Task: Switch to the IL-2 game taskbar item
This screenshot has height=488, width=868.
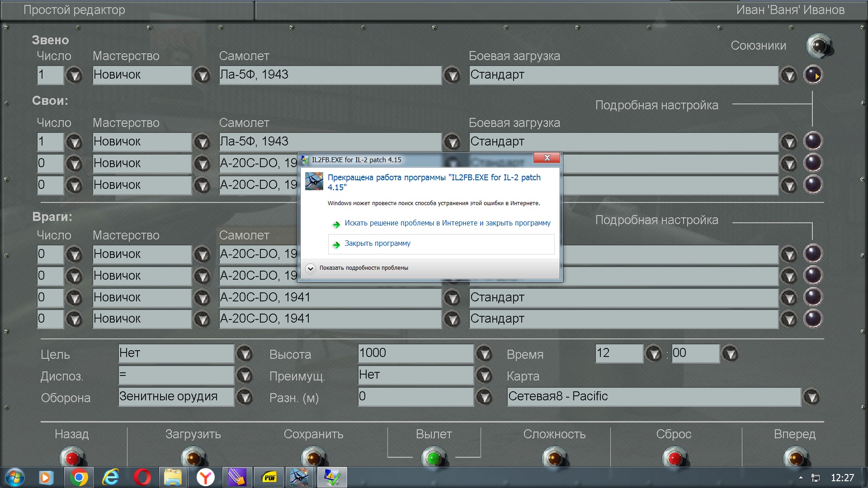Action: pyautogui.click(x=299, y=477)
